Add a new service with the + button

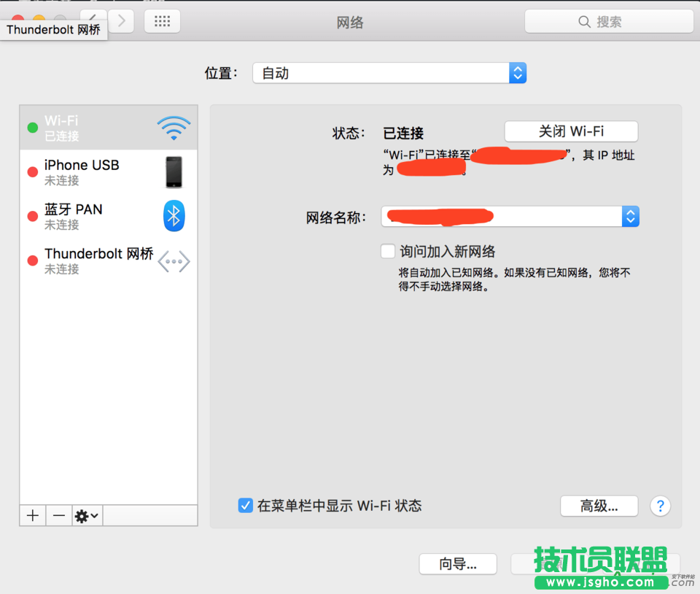point(32,516)
